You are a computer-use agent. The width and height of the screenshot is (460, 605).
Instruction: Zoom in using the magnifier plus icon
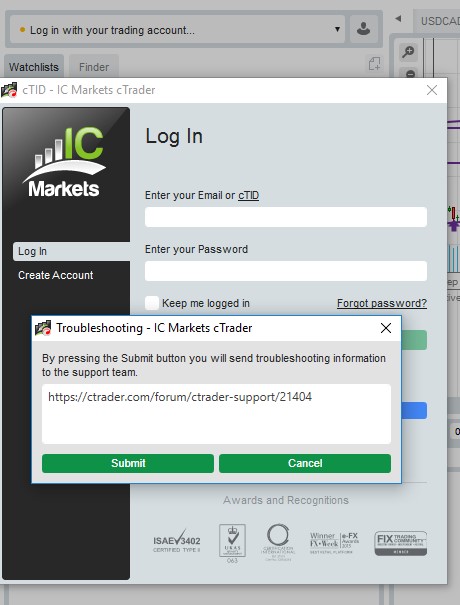click(408, 52)
